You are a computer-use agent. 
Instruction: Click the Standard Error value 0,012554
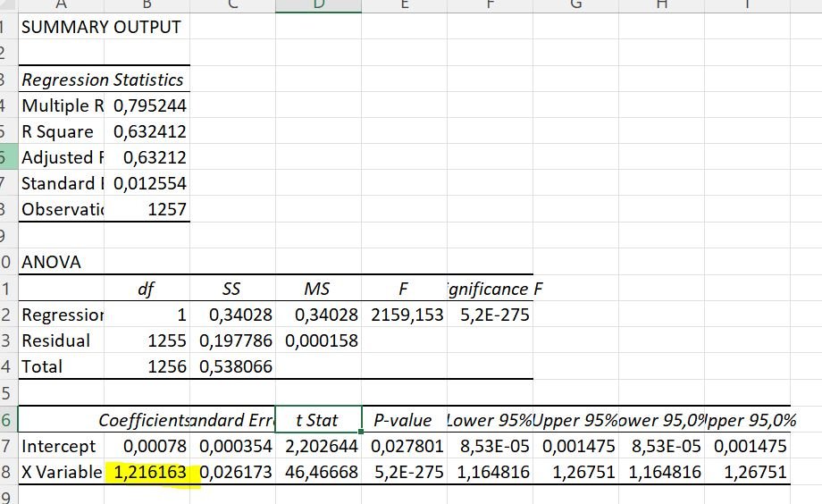point(149,183)
